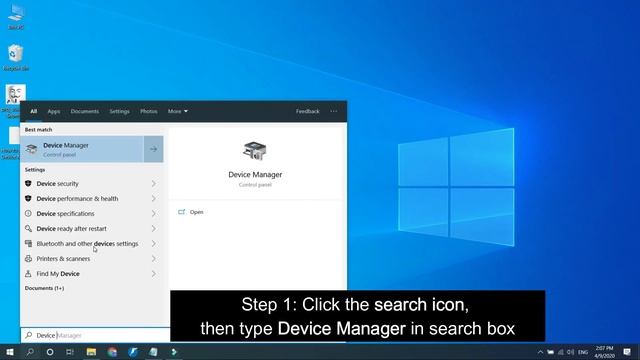The height and width of the screenshot is (360, 640).
Task: Click Device ready after restart search icon
Action: 28,229
